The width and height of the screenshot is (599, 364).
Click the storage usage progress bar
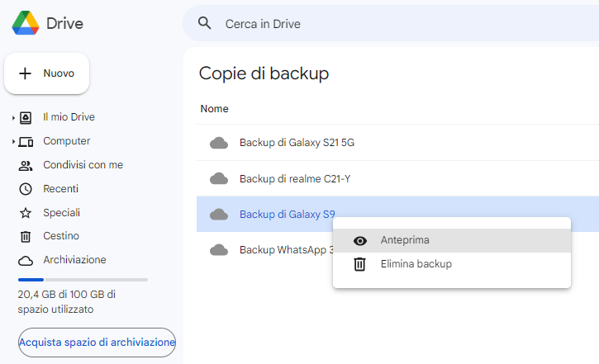(x=83, y=280)
